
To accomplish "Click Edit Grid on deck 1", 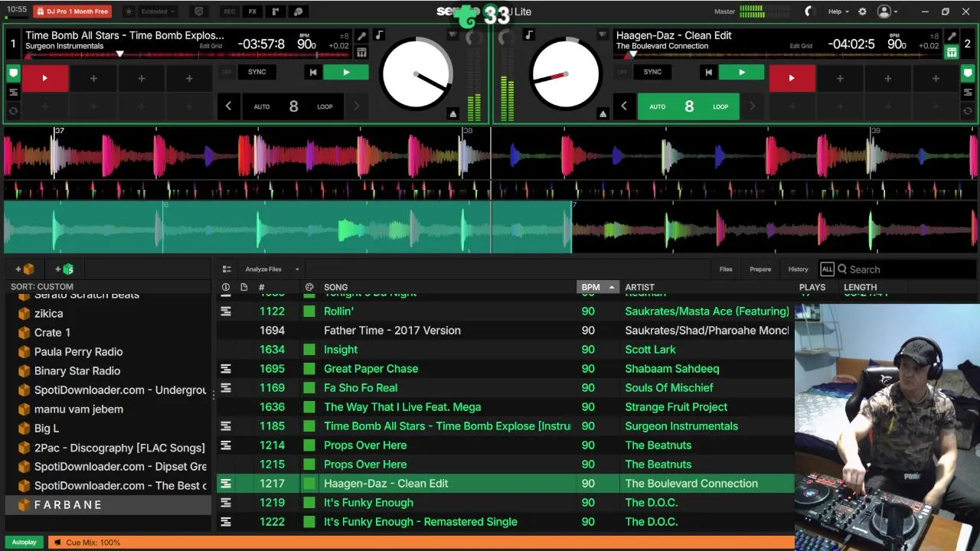I will coord(211,46).
